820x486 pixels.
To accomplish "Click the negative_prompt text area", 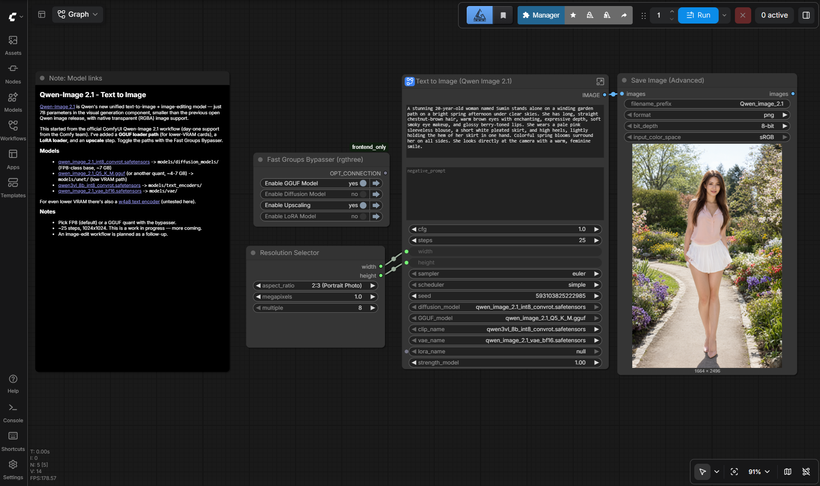I will 505,194.
